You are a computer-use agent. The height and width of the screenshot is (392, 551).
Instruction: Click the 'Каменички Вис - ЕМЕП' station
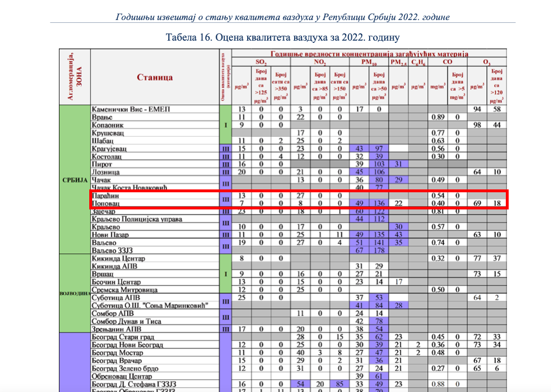pyautogui.click(x=131, y=109)
